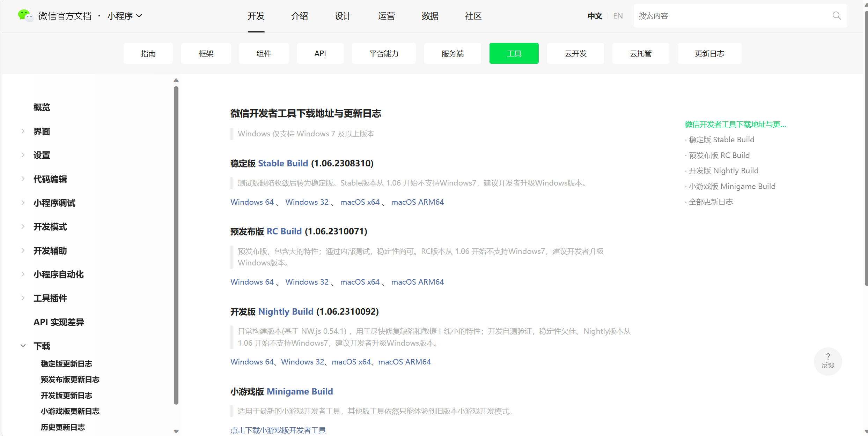Screen dimensions: 868x436
Task: Download RC Build macOS x64
Action: (360, 282)
